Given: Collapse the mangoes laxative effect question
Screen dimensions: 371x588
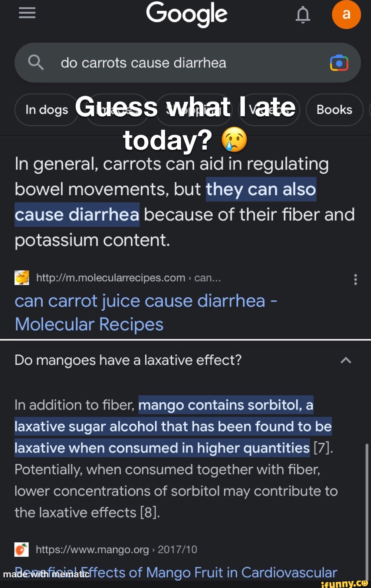Looking at the screenshot, I should coord(346,360).
